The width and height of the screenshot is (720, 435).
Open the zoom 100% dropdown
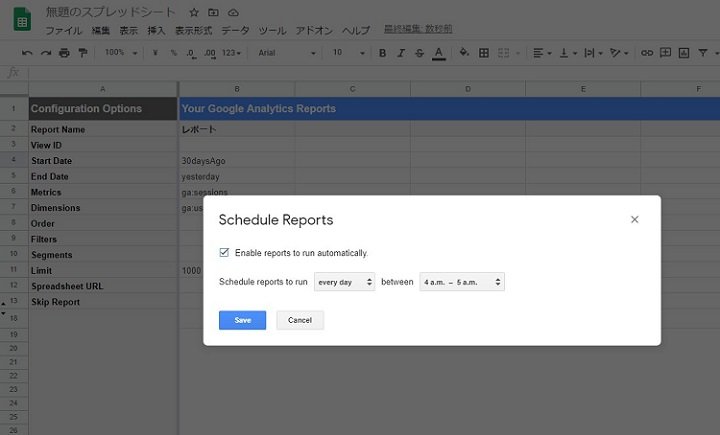pos(121,53)
